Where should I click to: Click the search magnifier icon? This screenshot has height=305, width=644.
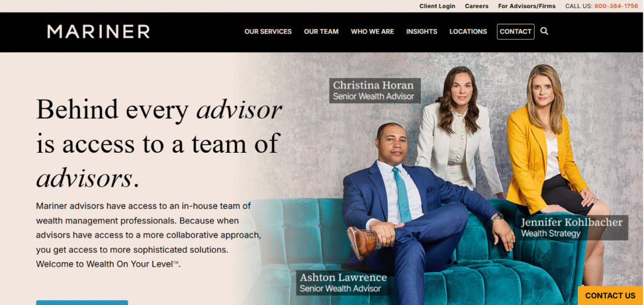pos(544,31)
